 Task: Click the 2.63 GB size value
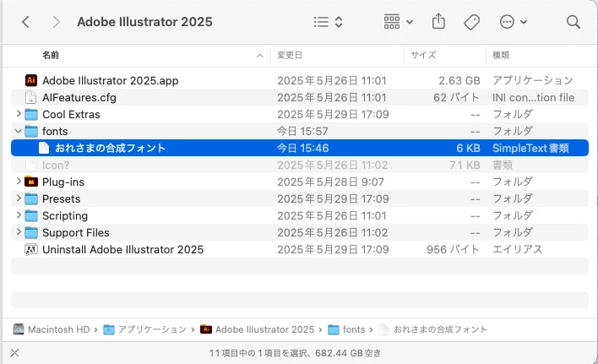pyautogui.click(x=459, y=81)
